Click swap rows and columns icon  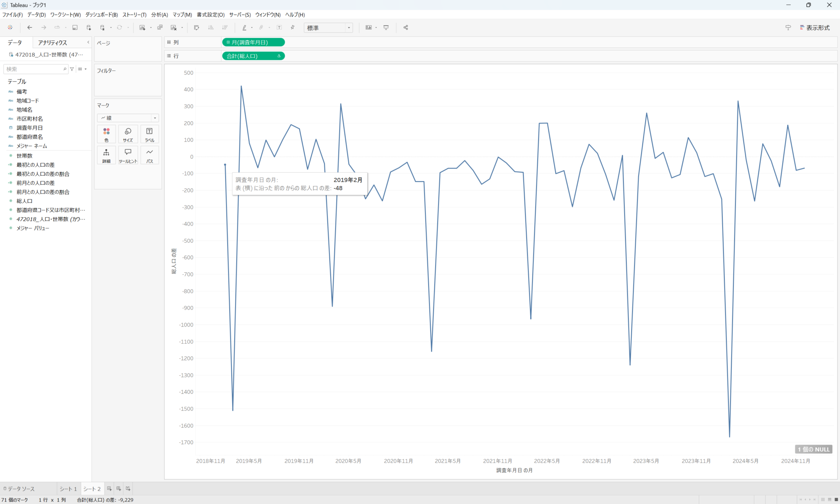click(196, 27)
